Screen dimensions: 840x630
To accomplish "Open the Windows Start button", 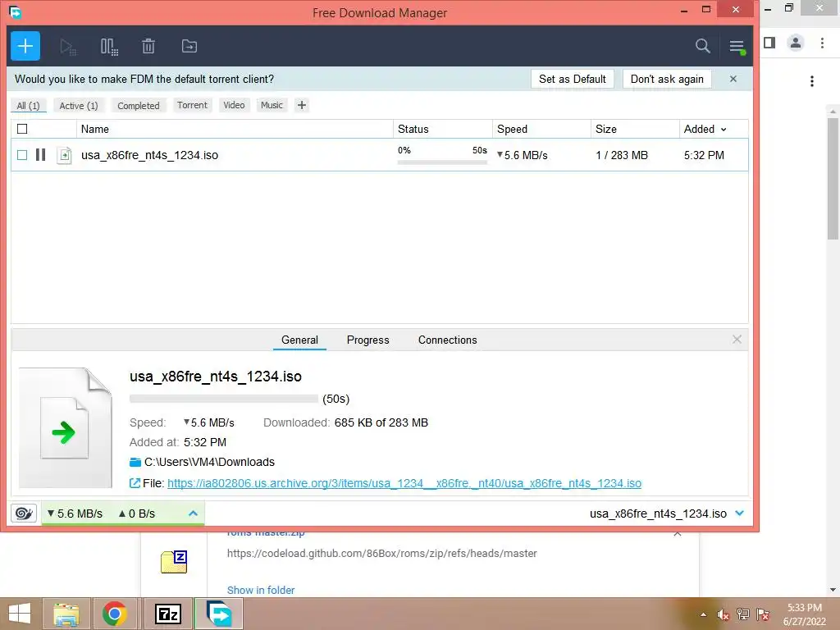I will tap(20, 614).
